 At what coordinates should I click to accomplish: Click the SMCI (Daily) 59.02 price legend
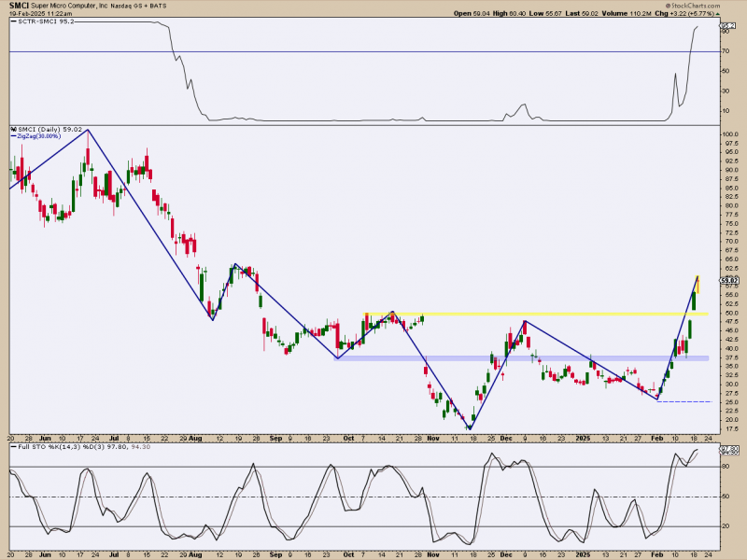[47, 130]
